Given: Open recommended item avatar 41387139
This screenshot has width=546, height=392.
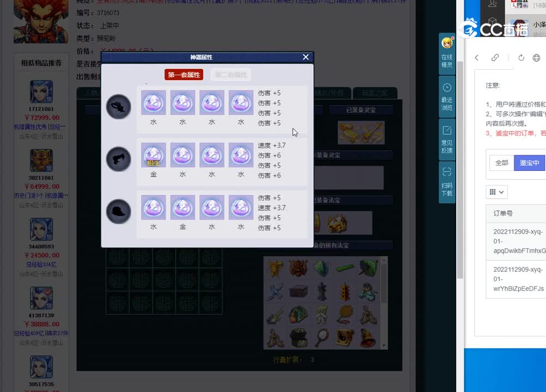Looking at the screenshot, I should click(41, 298).
